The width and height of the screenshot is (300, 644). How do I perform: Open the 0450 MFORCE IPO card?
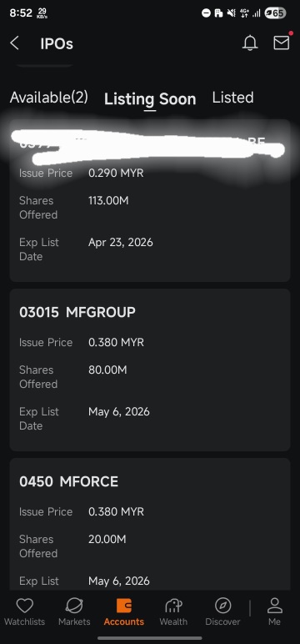click(150, 524)
